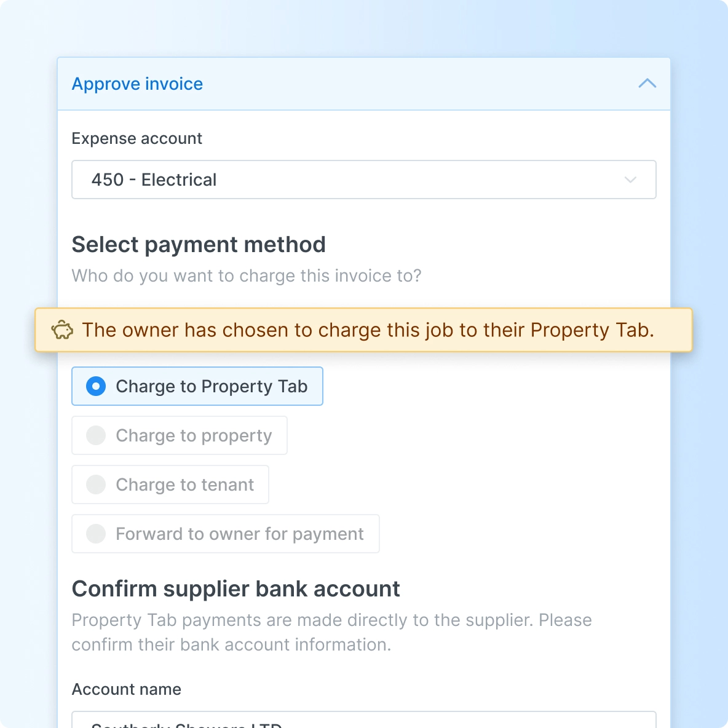This screenshot has height=728, width=728.
Task: Click the Select payment method heading
Action: coord(199,245)
